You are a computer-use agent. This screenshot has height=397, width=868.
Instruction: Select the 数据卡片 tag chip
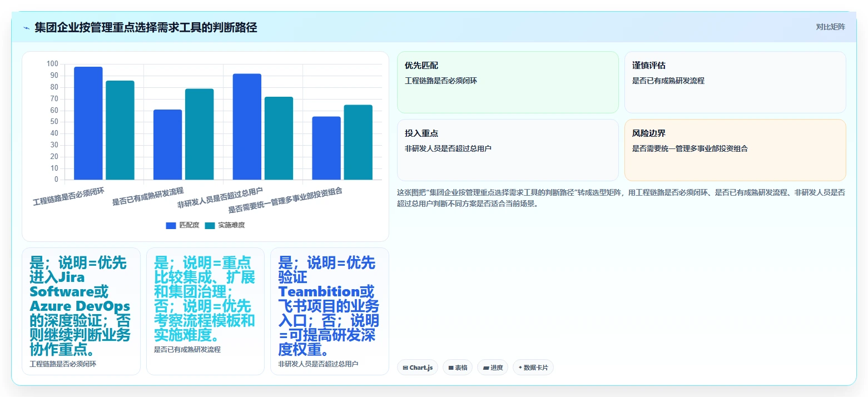coord(533,368)
